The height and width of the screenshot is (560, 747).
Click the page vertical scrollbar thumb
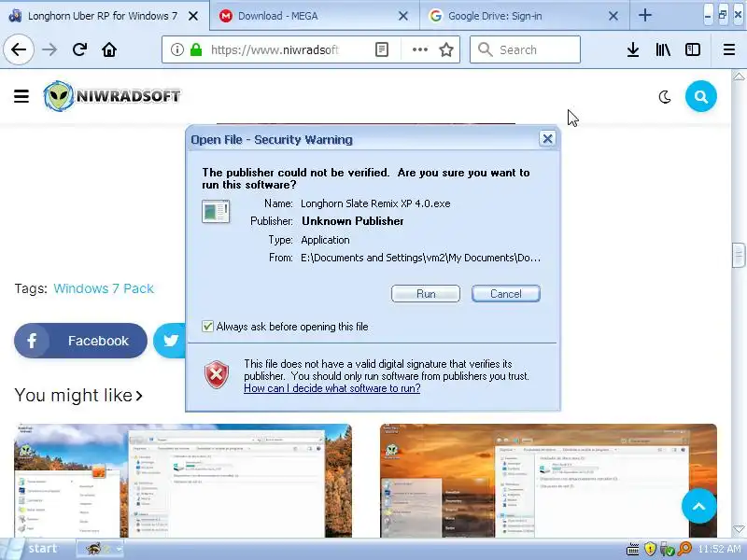739,255
